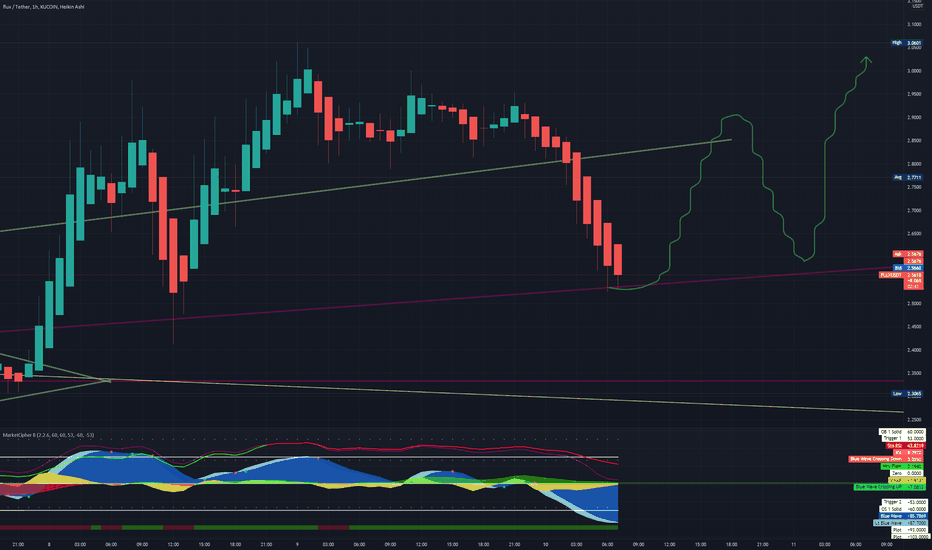Click the flux / Tether chart title

coord(43,7)
